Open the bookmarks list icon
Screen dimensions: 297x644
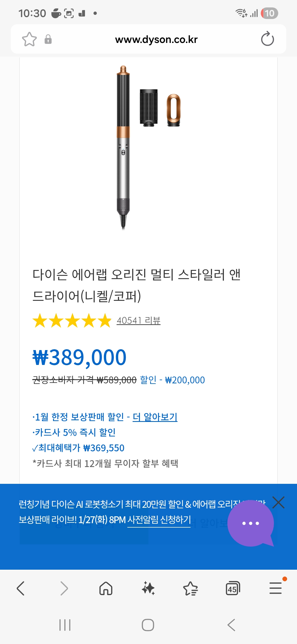190,588
